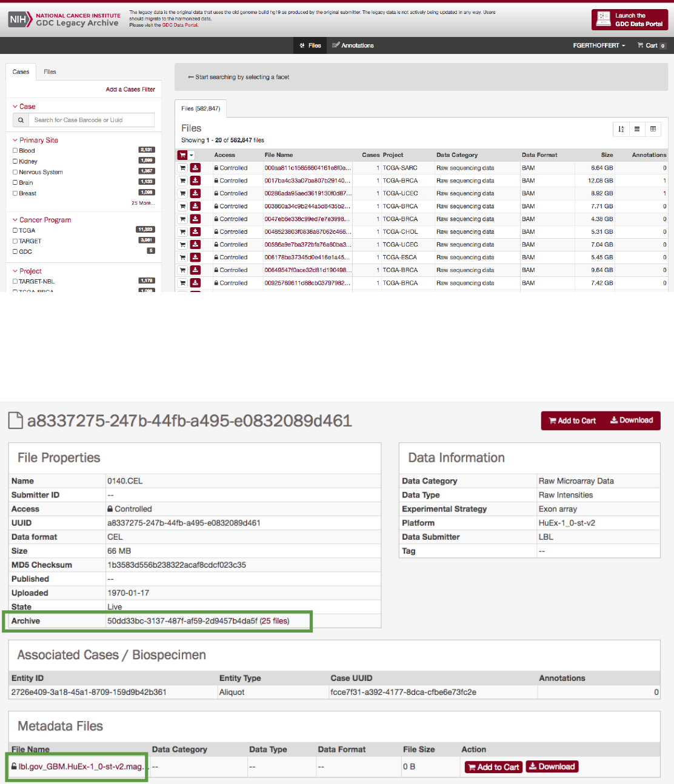Check the TCGA cancer program checkbox
The height and width of the screenshot is (784, 674).
click(15, 230)
